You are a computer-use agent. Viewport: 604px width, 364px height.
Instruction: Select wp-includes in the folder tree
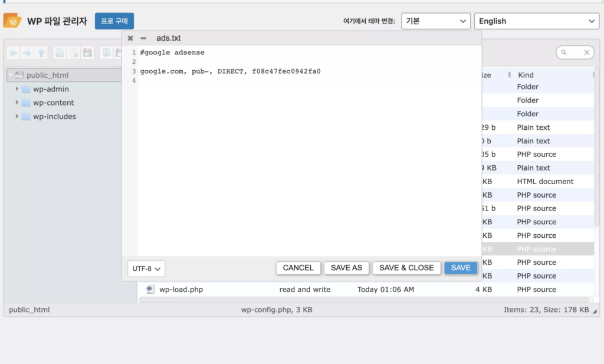54,116
